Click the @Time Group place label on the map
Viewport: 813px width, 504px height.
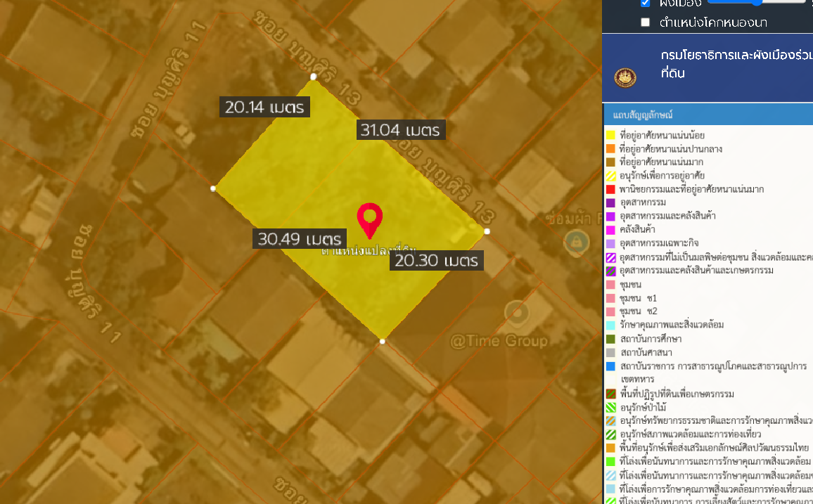499,341
